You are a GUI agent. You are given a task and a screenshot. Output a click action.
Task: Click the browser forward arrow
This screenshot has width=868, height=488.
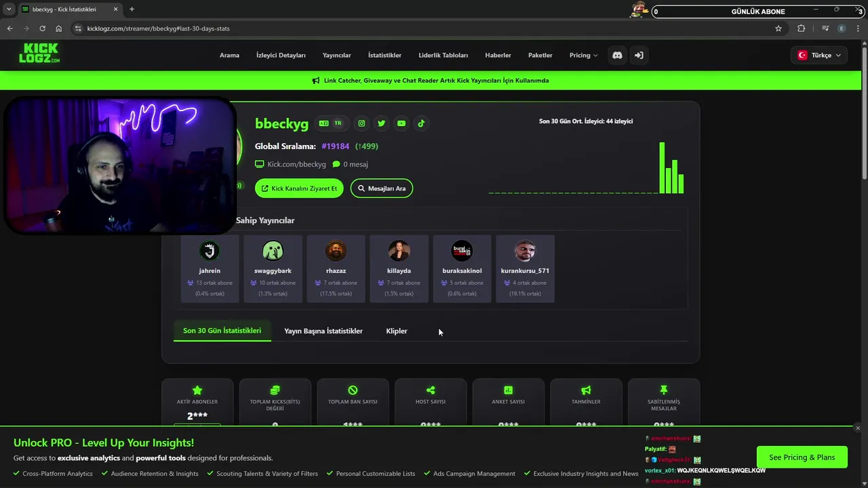[26, 28]
